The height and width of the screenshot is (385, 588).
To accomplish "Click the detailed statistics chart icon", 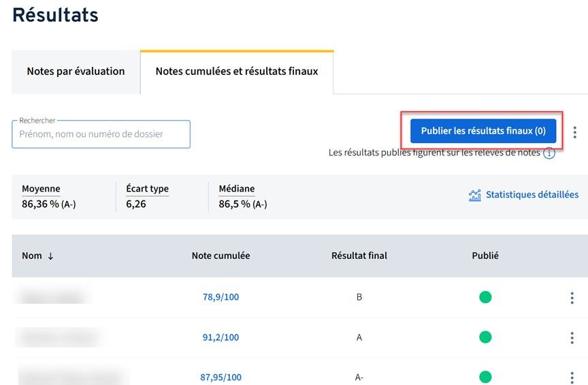I will point(475,196).
